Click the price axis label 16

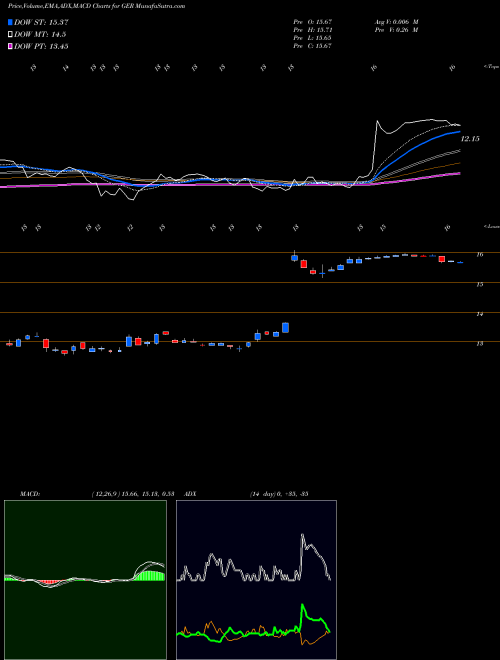pos(479,255)
